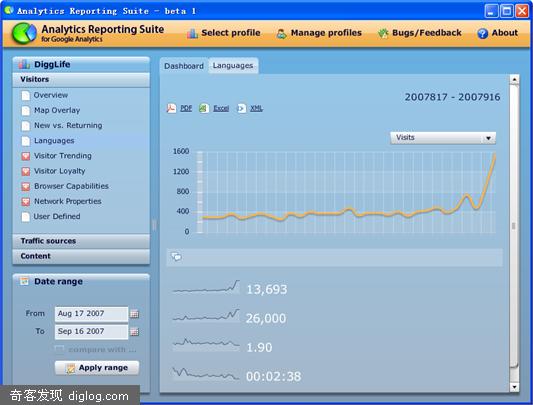Open the To date calendar picker
The height and width of the screenshot is (405, 533).
click(x=135, y=332)
